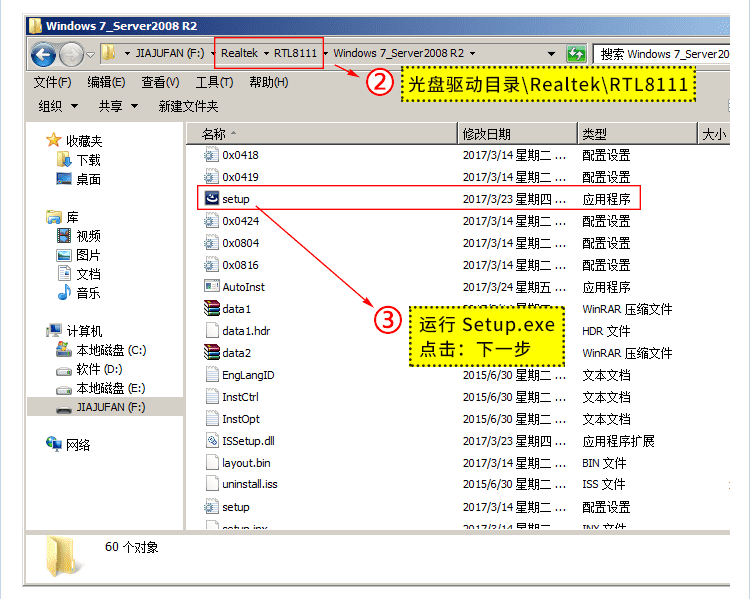Viewport: 750px width, 599px height.
Task: Select the 0x0419 config file icon
Action: (x=211, y=177)
